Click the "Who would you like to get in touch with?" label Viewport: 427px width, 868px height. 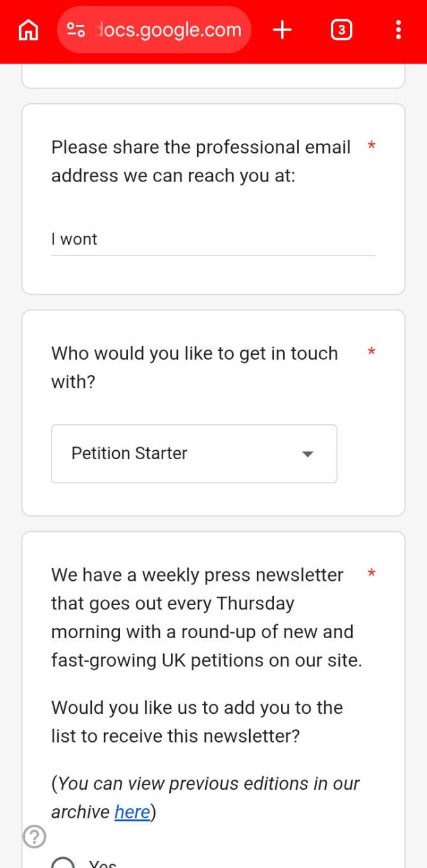pyautogui.click(x=194, y=367)
